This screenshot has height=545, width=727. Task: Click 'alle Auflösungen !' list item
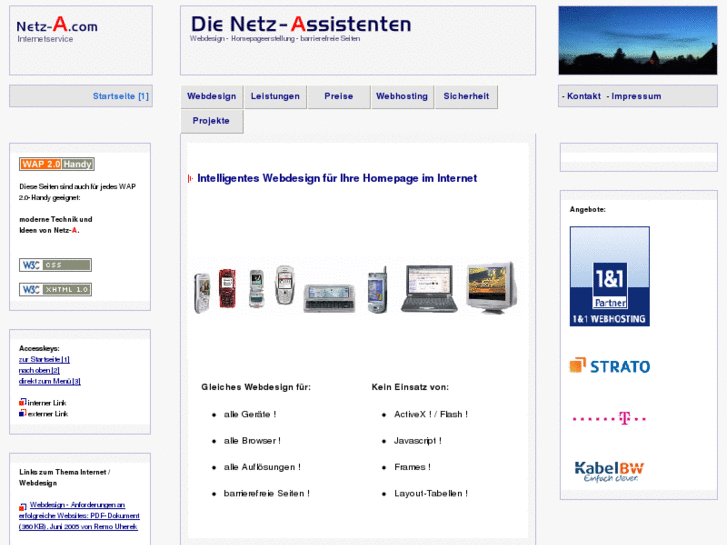[x=262, y=467]
